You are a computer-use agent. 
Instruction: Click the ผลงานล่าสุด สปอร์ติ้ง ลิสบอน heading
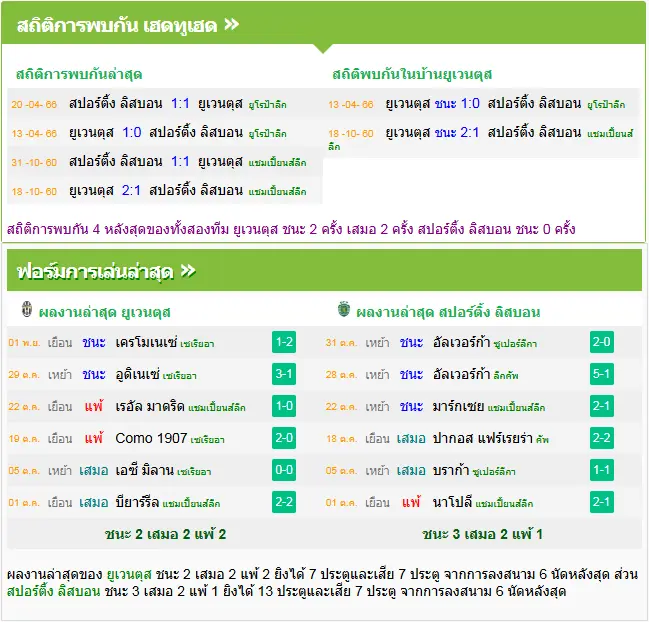point(448,312)
